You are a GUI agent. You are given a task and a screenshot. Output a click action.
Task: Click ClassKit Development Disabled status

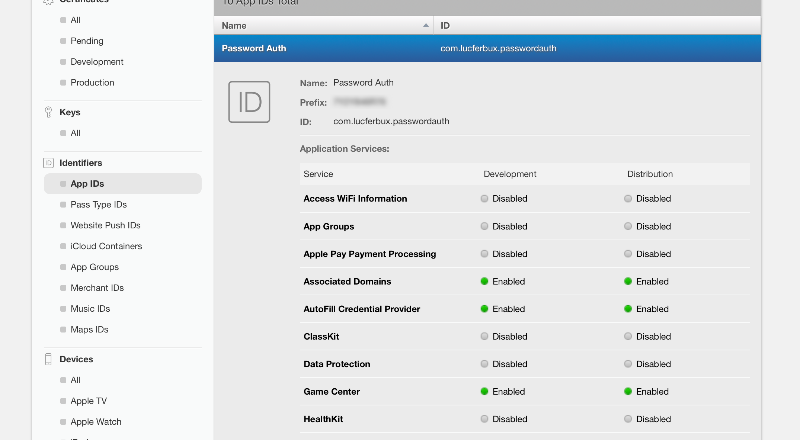click(x=504, y=336)
